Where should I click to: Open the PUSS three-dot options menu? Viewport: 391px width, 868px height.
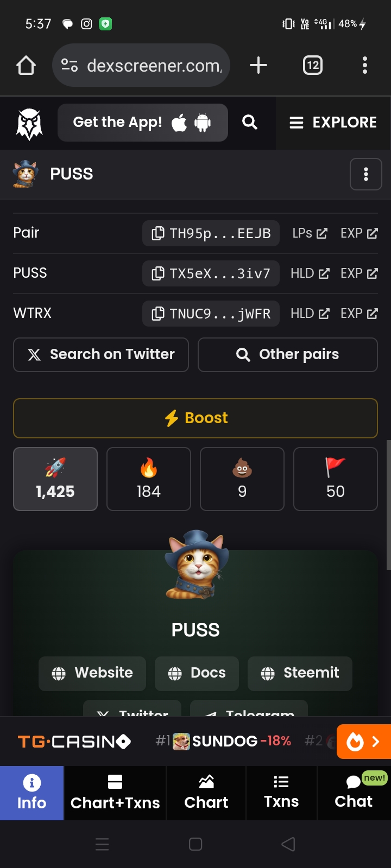[x=366, y=174]
